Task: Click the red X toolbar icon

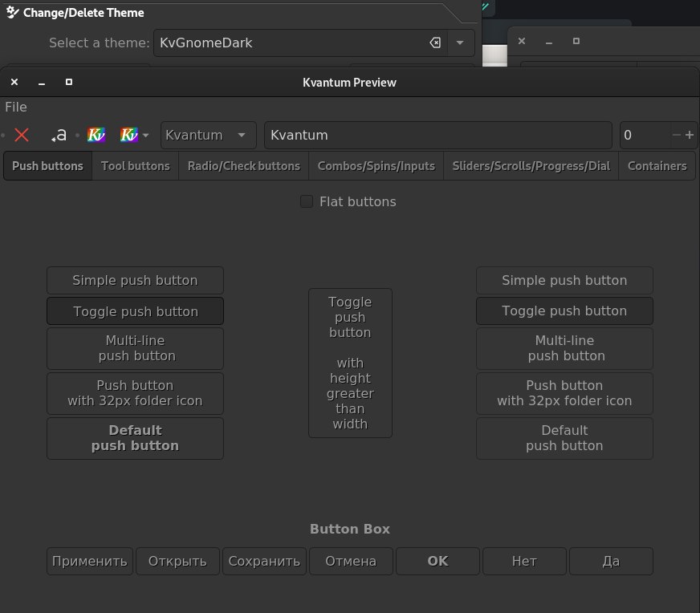Action: [22, 135]
